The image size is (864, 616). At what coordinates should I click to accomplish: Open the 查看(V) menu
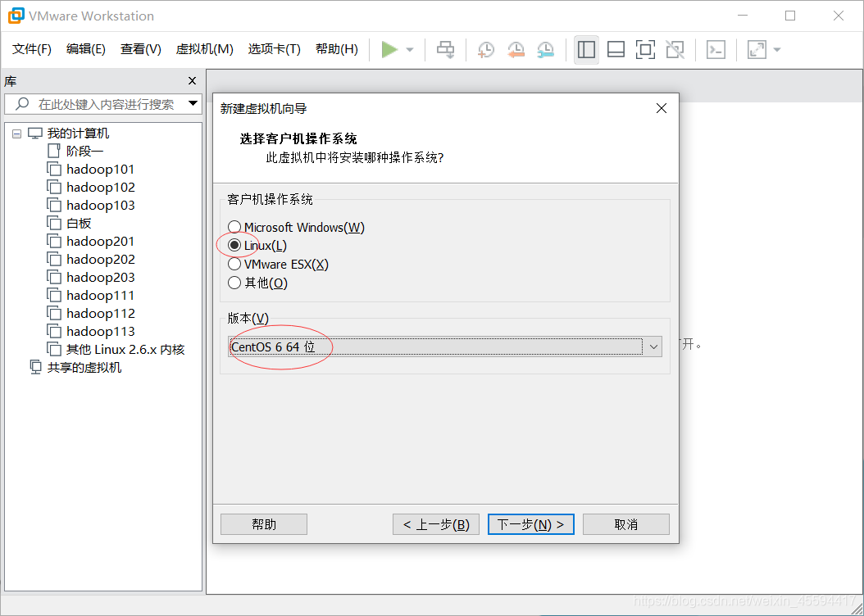coord(140,49)
